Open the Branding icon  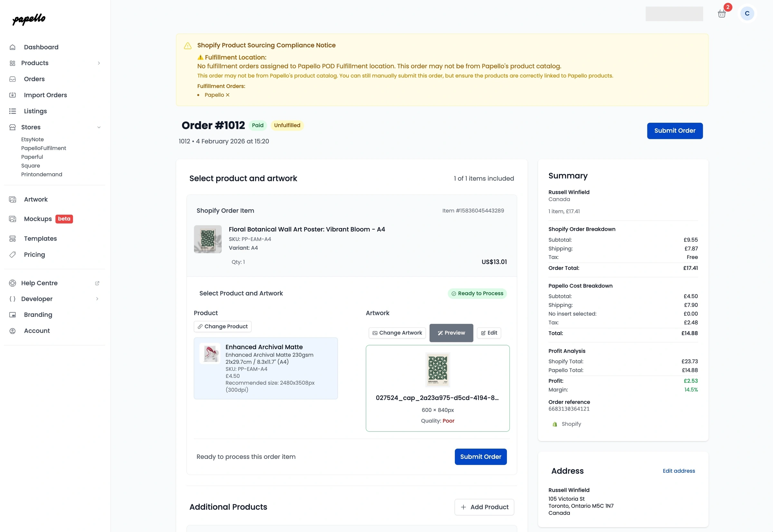coord(13,314)
